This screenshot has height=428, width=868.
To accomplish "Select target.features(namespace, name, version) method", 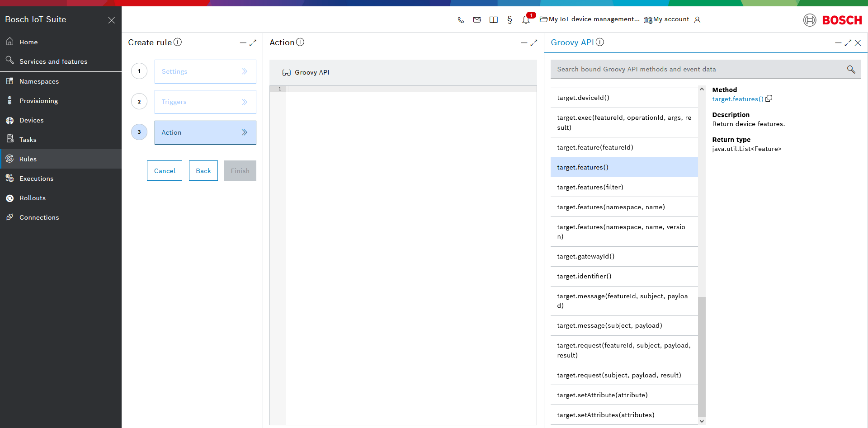I will (624, 232).
